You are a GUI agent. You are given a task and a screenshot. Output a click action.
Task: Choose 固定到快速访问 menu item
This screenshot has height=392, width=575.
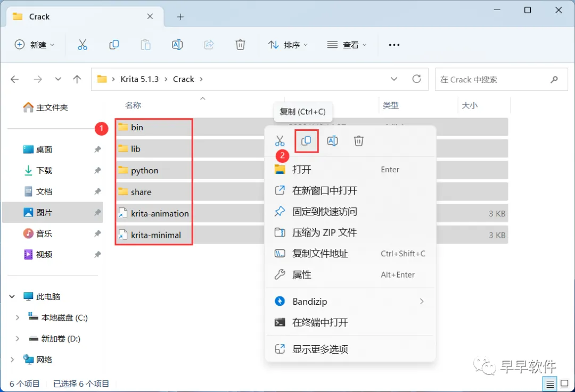[x=350, y=211]
